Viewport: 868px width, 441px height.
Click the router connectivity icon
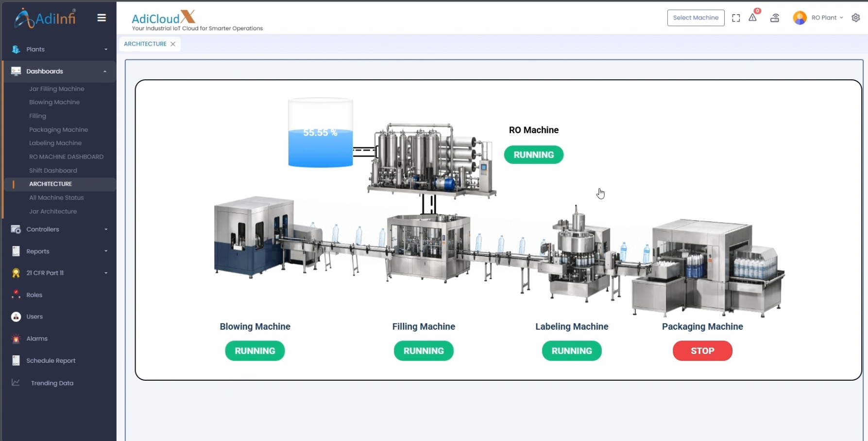coord(775,18)
